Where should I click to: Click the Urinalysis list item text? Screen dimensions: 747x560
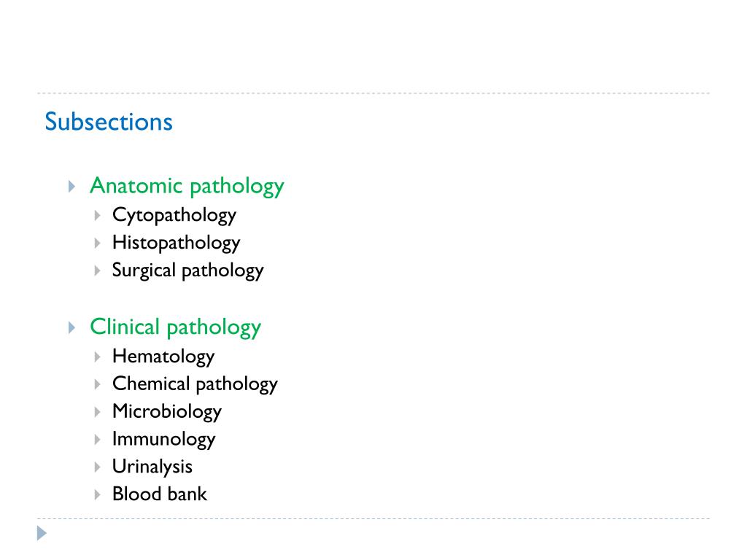pyautogui.click(x=152, y=467)
